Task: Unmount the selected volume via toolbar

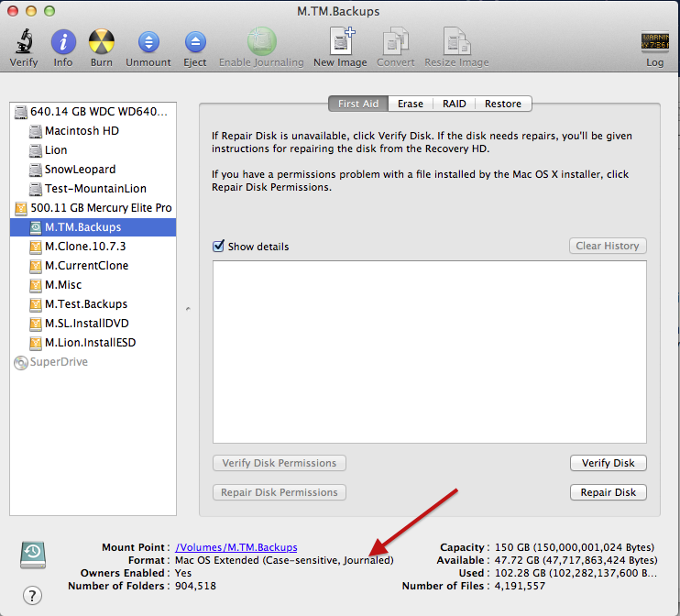Action: (x=148, y=42)
